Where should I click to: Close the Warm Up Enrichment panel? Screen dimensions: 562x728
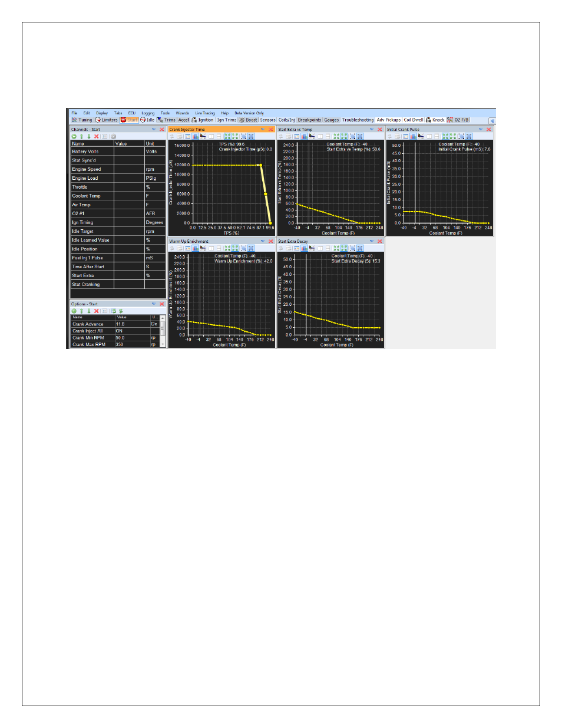tap(271, 241)
